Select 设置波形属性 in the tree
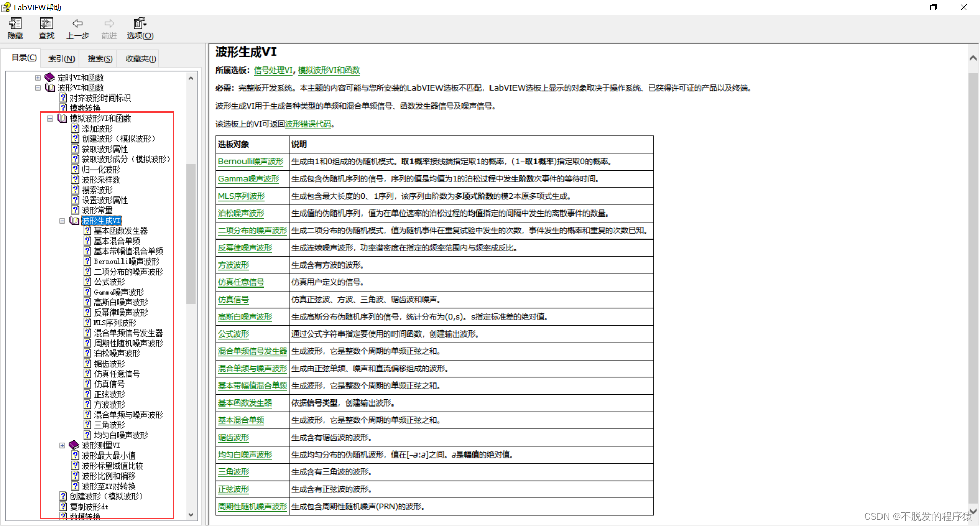The height and width of the screenshot is (526, 980). 105,200
